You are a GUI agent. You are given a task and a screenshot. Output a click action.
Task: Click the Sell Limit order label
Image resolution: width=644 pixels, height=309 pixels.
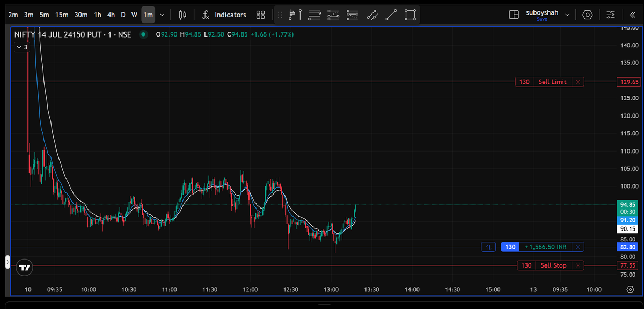(x=552, y=82)
